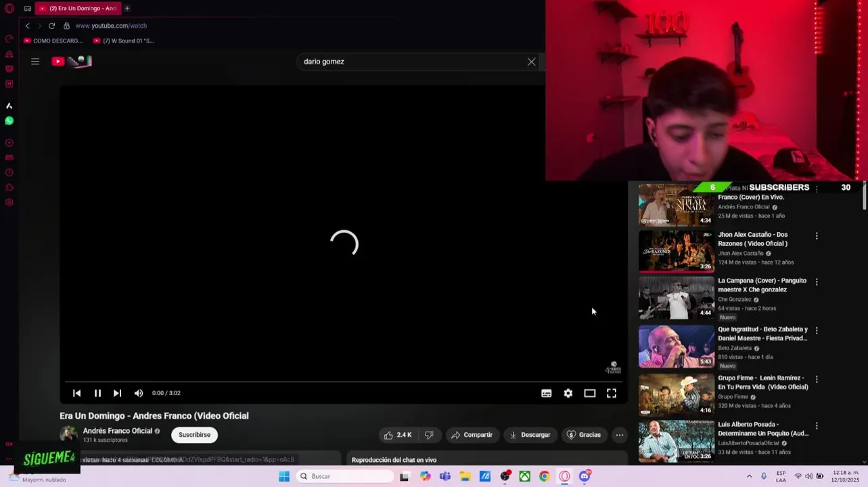Open Microsoft Teams from the taskbar
Screen dimensions: 868x487
click(x=444, y=476)
